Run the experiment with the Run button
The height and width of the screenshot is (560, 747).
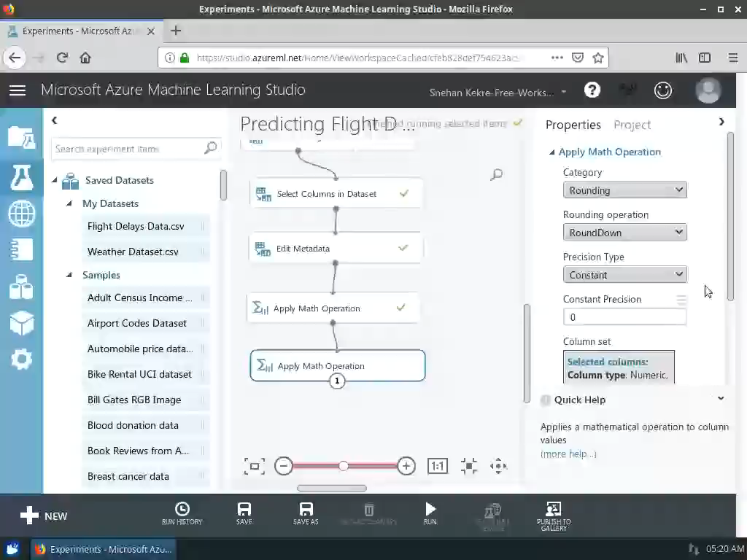click(430, 514)
